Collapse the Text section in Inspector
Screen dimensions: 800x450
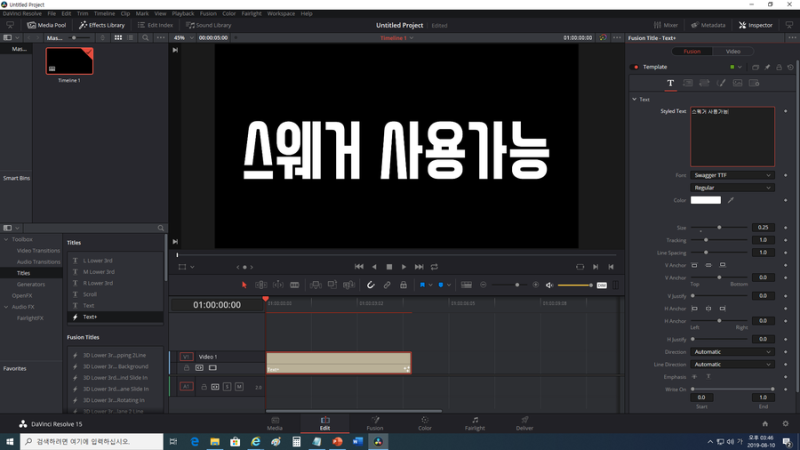click(x=634, y=99)
